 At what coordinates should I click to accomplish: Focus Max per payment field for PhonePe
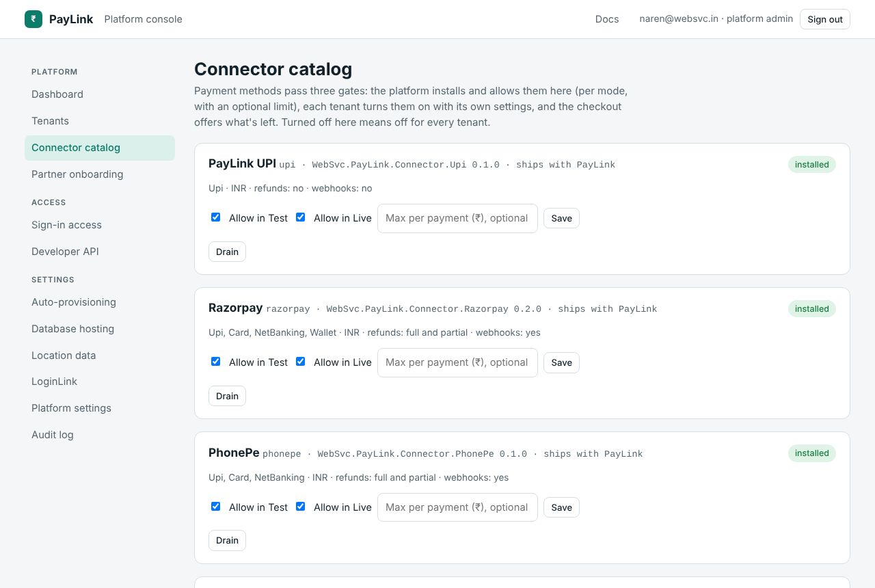[x=457, y=507]
